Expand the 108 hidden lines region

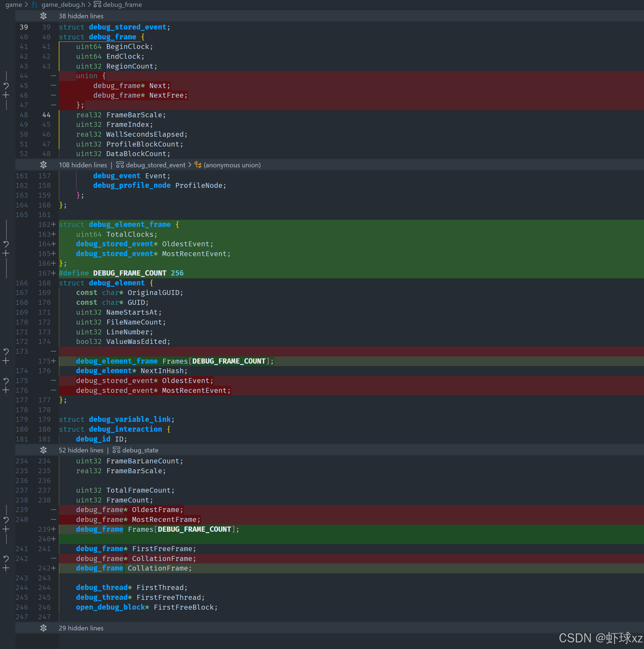[x=43, y=165]
